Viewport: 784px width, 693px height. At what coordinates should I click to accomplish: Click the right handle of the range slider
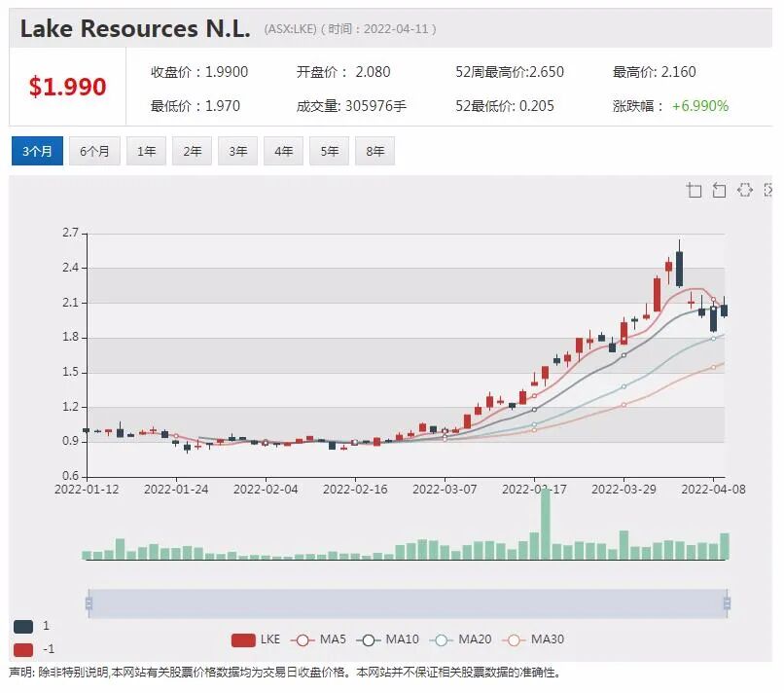pyautogui.click(x=727, y=602)
